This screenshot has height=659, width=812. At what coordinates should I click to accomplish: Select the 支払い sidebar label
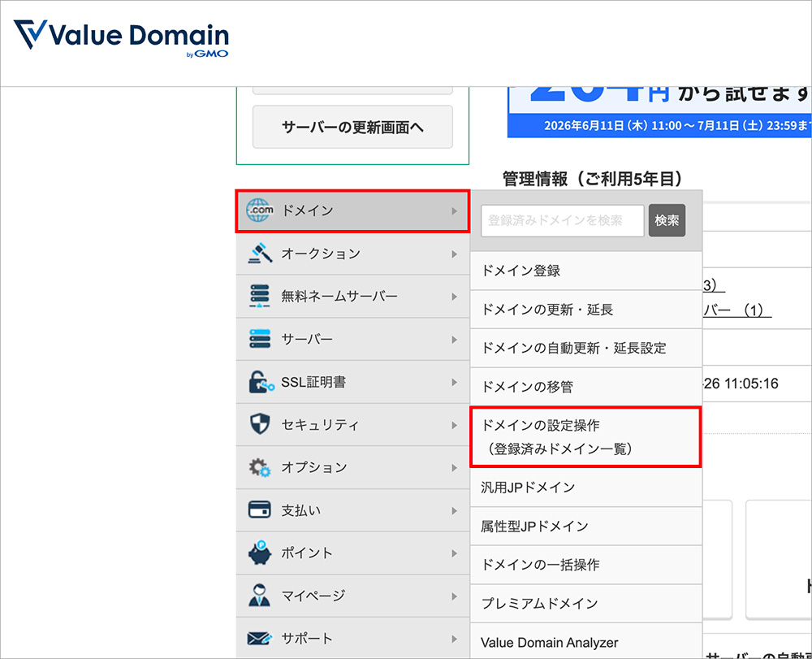[x=301, y=511]
